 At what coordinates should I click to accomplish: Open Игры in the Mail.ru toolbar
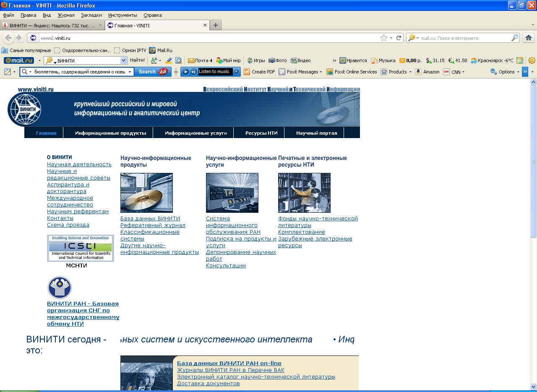tap(256, 60)
